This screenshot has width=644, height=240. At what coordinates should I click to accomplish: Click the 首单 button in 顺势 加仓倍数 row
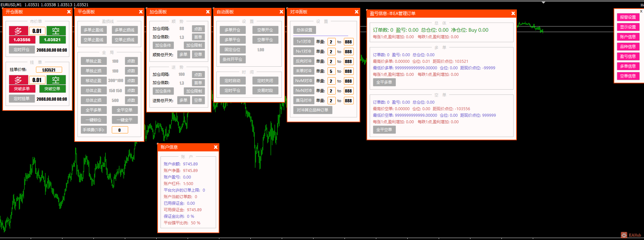coord(198,37)
